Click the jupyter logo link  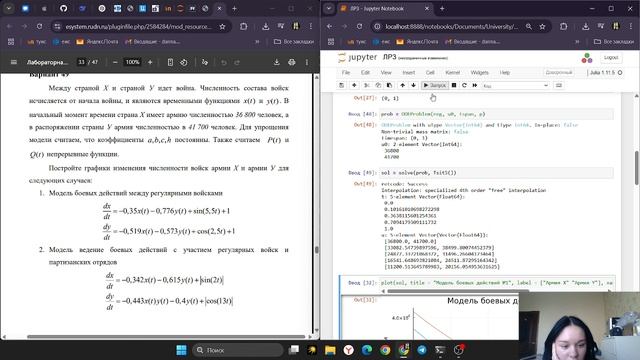click(x=358, y=58)
